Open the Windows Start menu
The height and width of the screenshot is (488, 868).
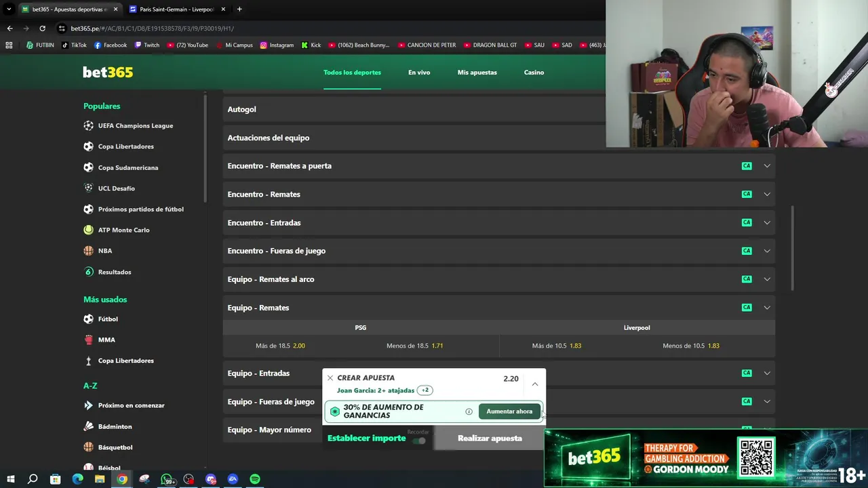coord(10,479)
